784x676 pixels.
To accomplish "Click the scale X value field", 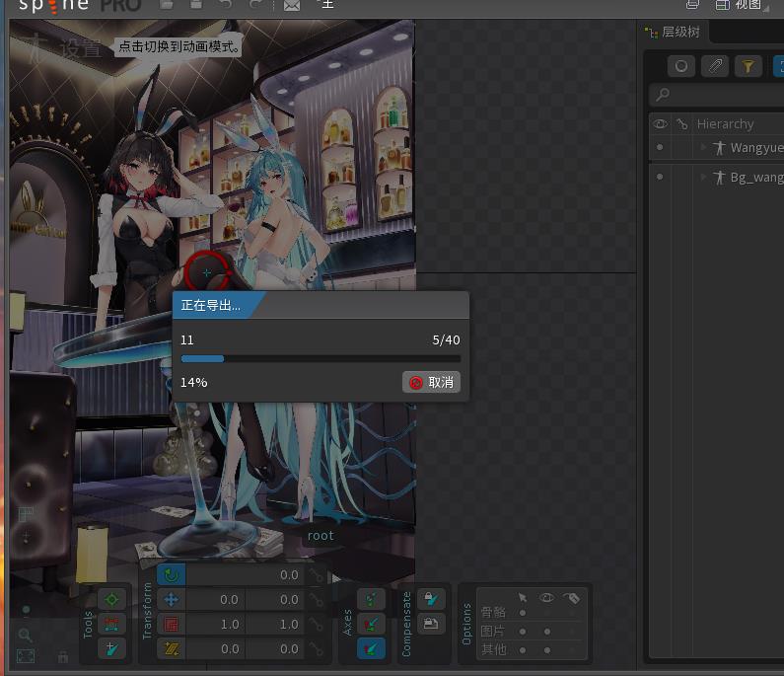I will (216, 624).
